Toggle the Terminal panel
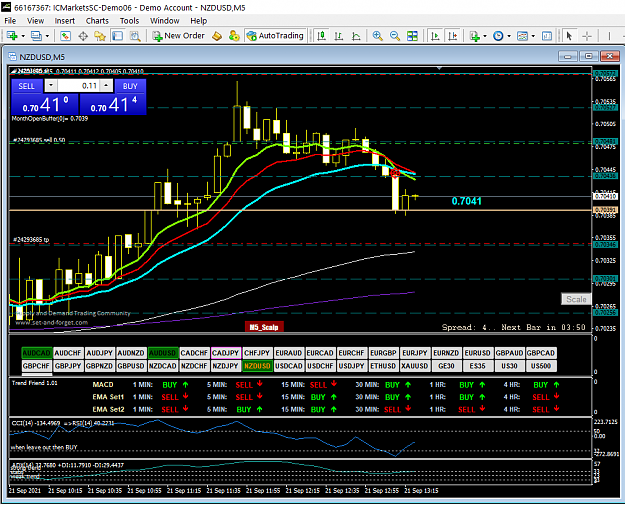 117,36
